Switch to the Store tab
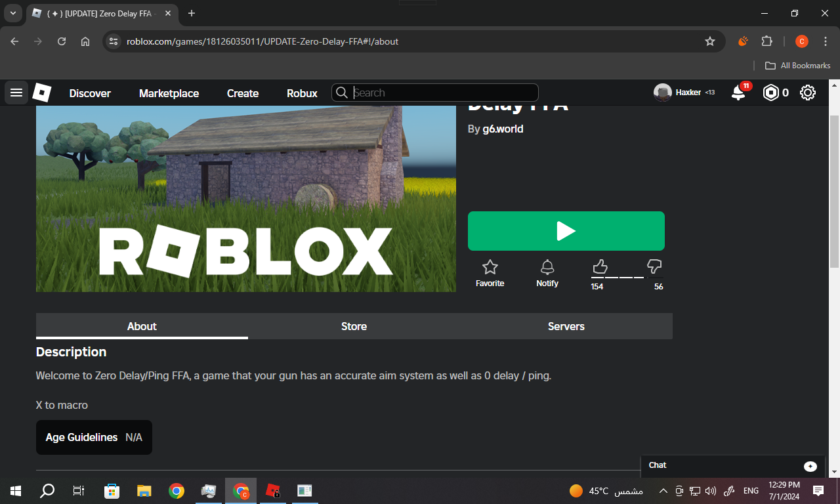 [x=354, y=326]
